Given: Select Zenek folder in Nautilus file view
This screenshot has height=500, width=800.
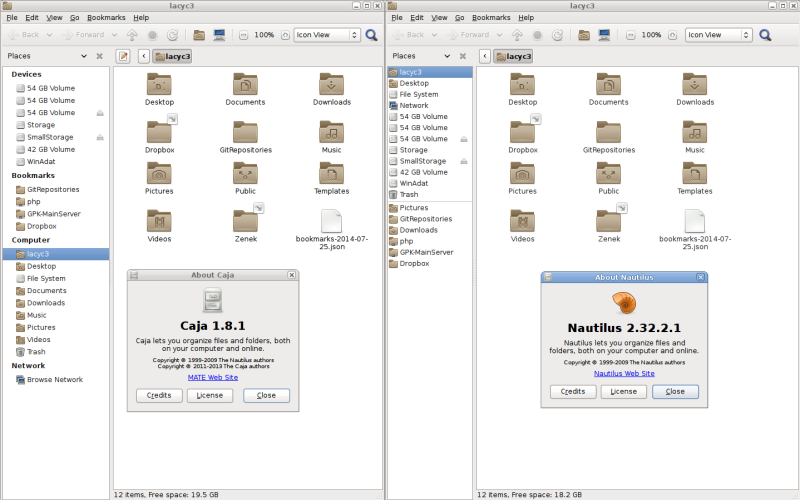Looking at the screenshot, I should 609,226.
